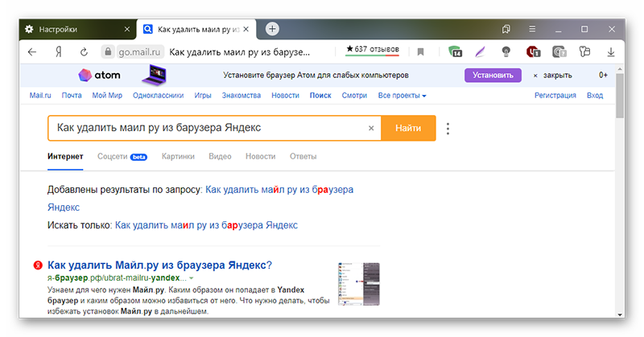Image resolution: width=644 pixels, height=337 pixels.
Task: Click the orange Найти search button
Action: click(x=408, y=128)
